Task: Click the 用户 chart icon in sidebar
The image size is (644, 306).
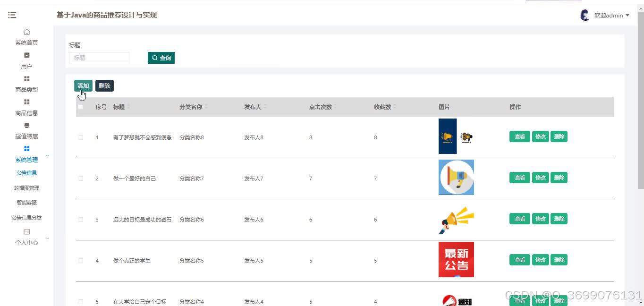Action: pos(26,55)
